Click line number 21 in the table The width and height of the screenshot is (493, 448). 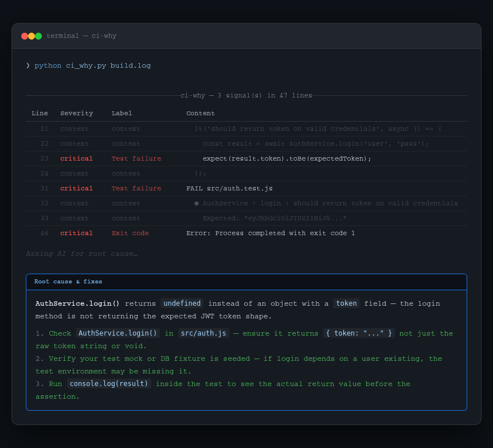[44, 128]
